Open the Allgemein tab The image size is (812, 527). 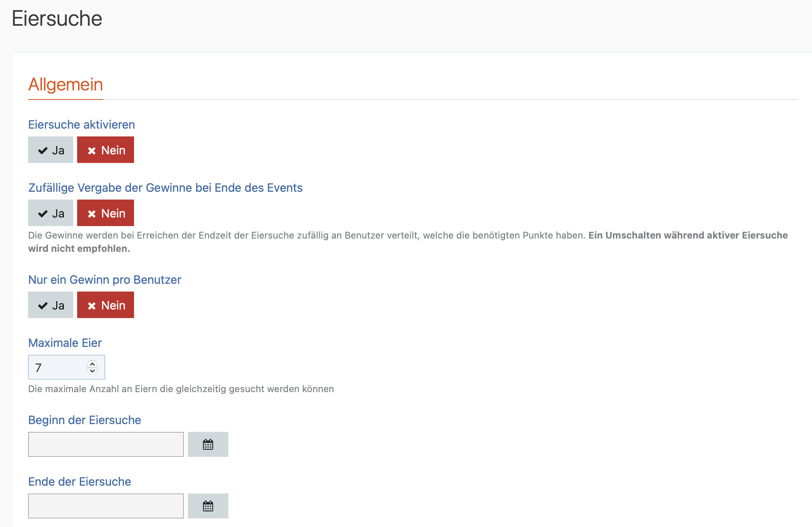click(x=65, y=85)
